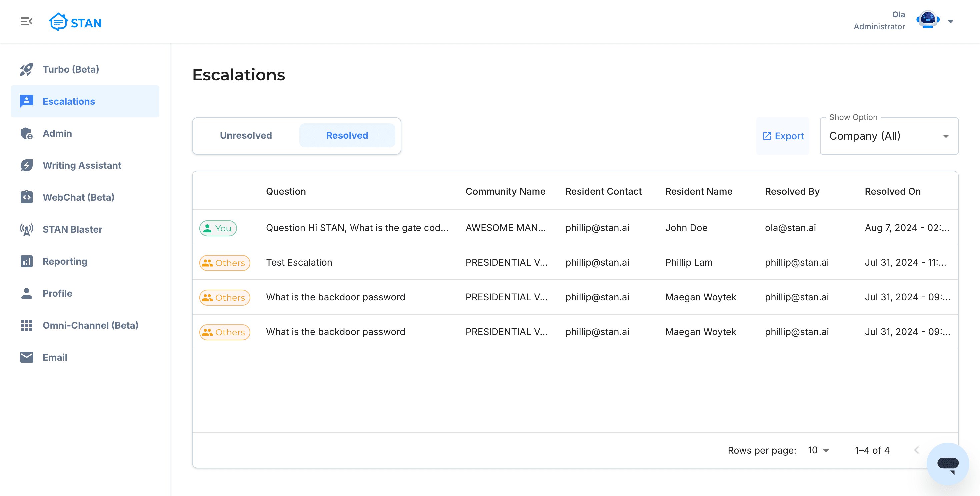
Task: Click the Escalations chat-person icon
Action: pos(26,101)
